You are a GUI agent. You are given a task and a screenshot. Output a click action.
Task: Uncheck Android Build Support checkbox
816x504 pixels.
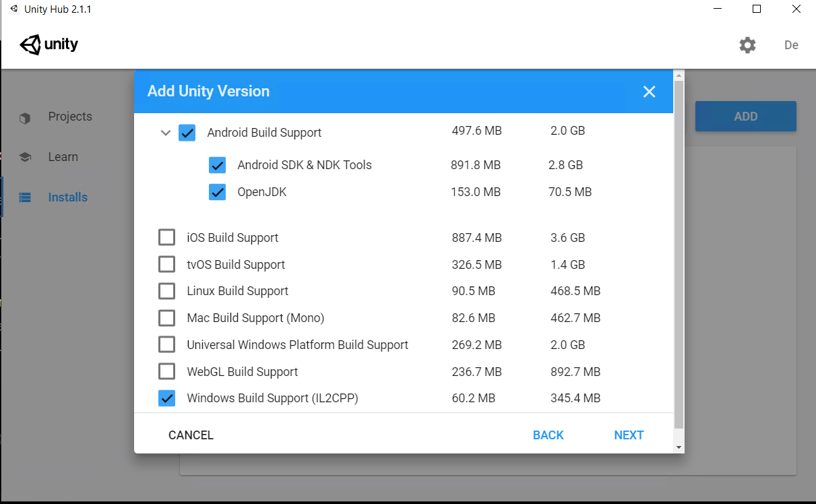[x=187, y=133]
